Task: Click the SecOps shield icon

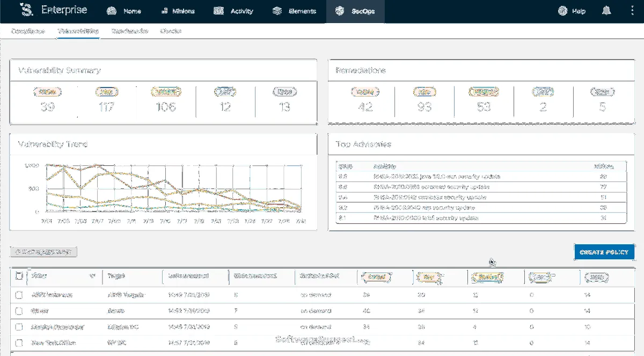Action: (339, 11)
